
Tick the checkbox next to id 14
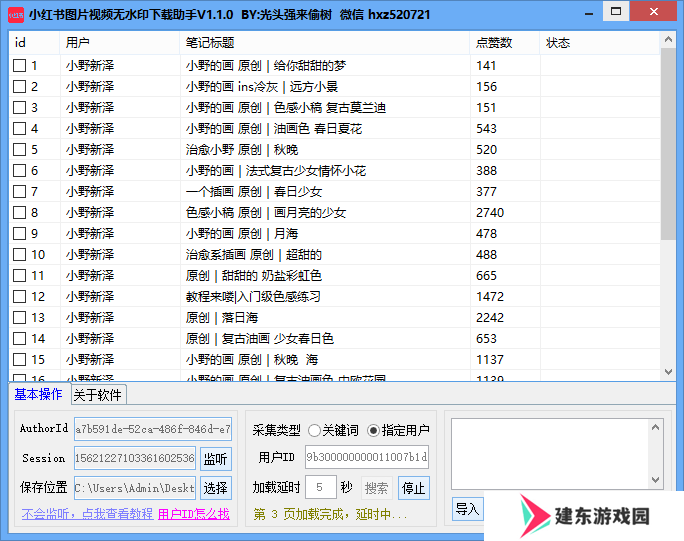(19, 339)
